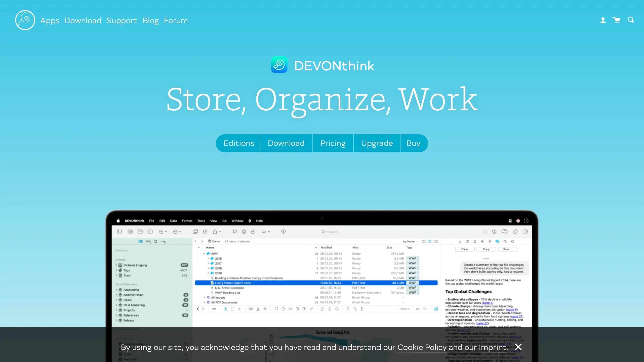Expand the 2015 group row
644x362 pixels.
208,258
